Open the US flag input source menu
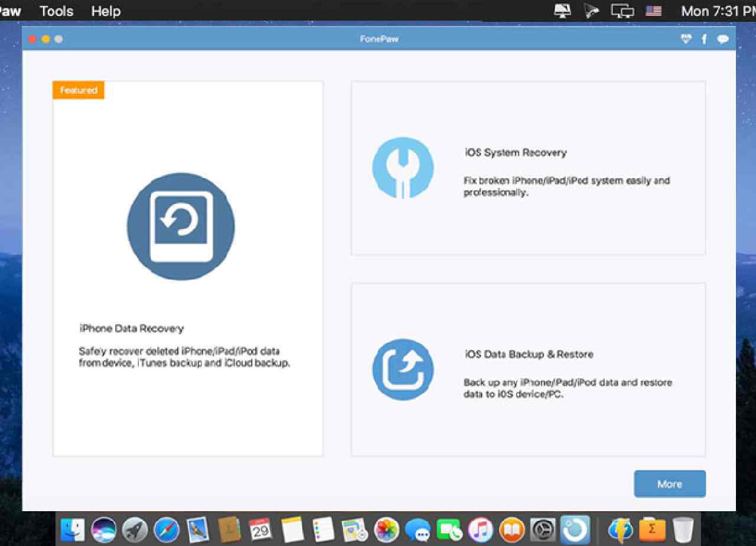The height and width of the screenshot is (546, 756). pyautogui.click(x=654, y=11)
